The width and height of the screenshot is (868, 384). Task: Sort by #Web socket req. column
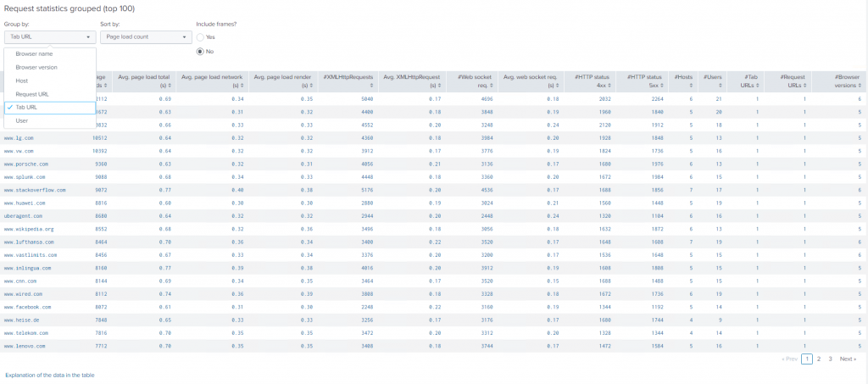[x=471, y=81]
